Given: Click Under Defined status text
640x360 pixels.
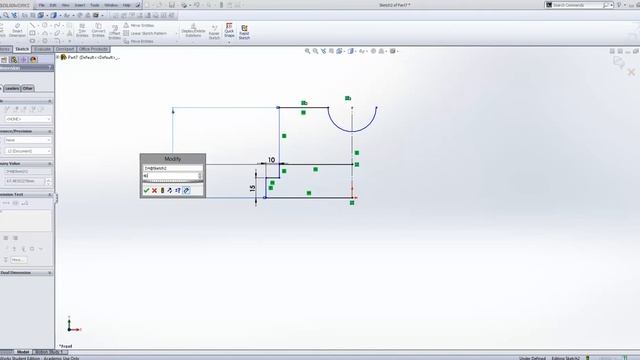Looking at the screenshot, I should (x=532, y=358).
